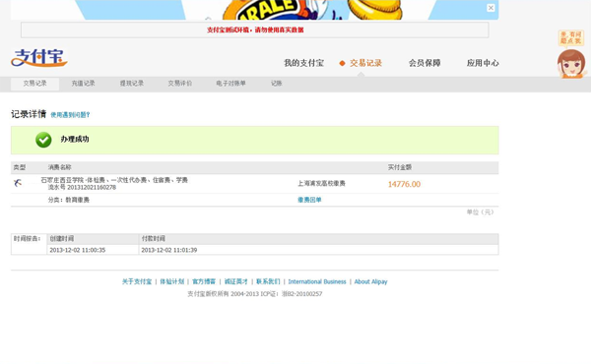Open the 官方博客 footer link
Viewport: 591px width, 364px height.
(204, 281)
